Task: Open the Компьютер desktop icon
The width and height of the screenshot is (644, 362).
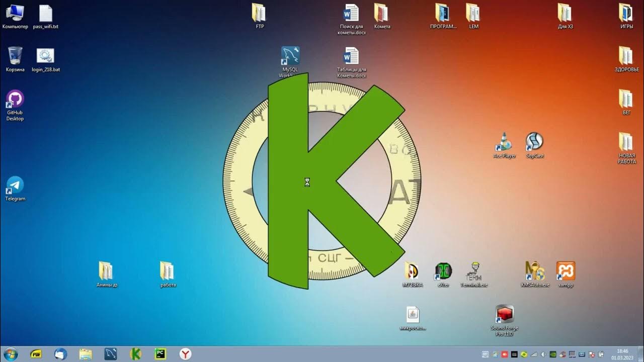Action: (x=15, y=16)
